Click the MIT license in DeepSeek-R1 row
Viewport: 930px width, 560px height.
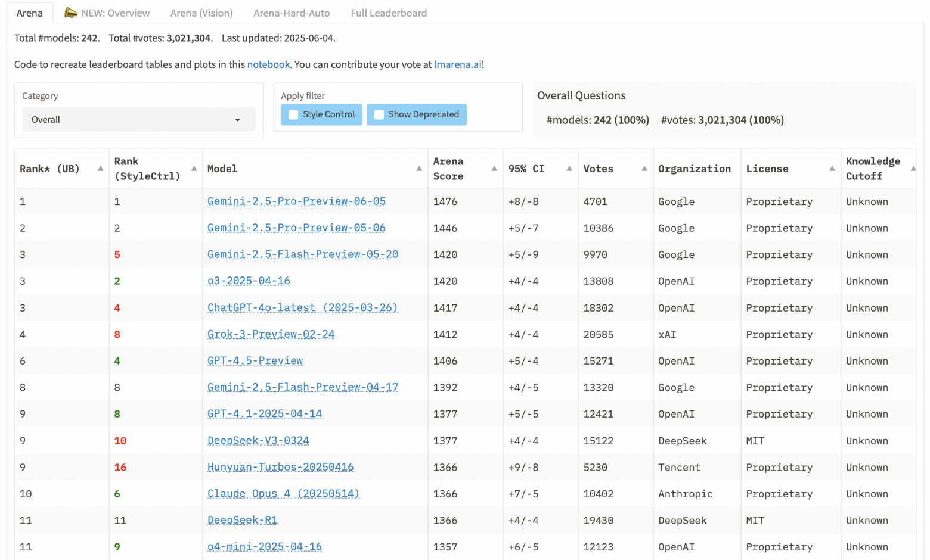pos(755,520)
